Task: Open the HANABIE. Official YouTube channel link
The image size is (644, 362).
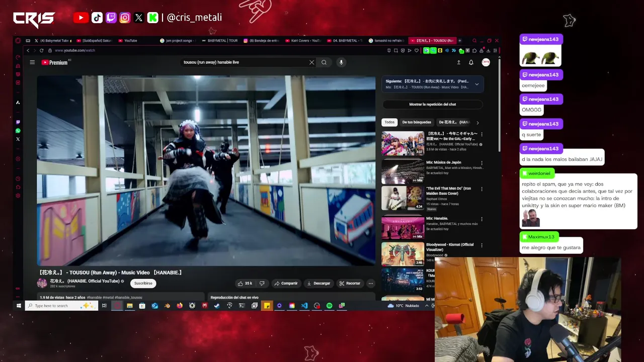Action: click(x=85, y=281)
